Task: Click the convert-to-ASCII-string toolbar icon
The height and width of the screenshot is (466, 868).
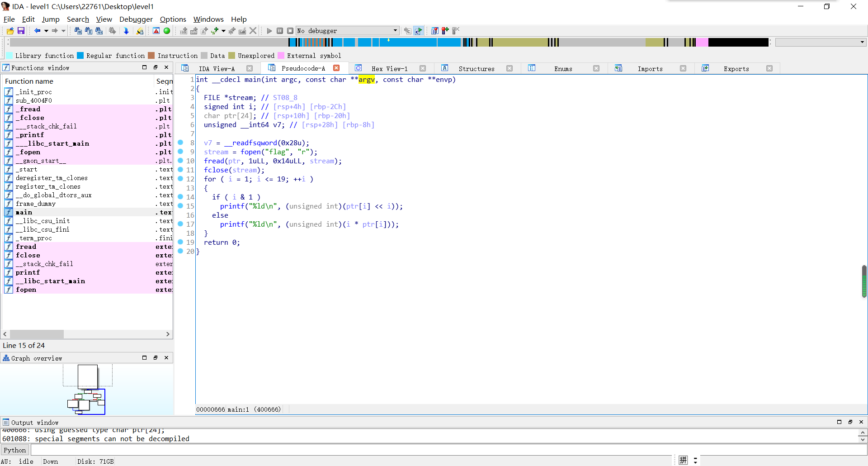Action: [x=204, y=31]
